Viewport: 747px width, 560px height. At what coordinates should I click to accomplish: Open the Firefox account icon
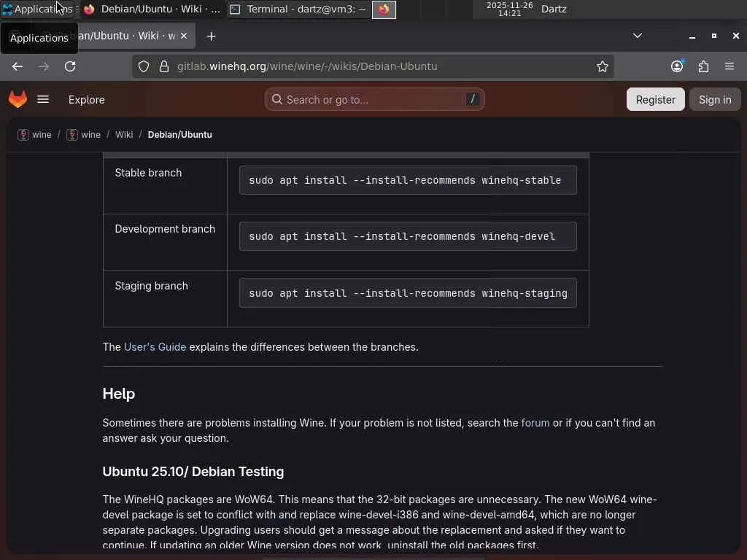point(677,66)
